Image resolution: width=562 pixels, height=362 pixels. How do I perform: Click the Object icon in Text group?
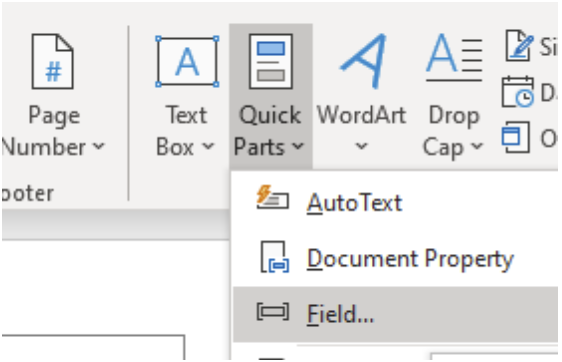(x=516, y=137)
